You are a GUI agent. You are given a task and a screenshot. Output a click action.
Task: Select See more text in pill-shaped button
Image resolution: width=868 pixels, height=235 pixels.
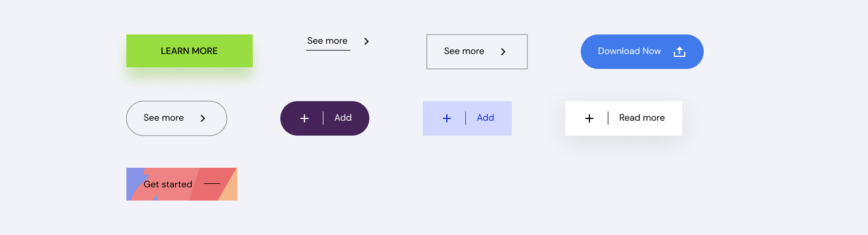point(164,118)
